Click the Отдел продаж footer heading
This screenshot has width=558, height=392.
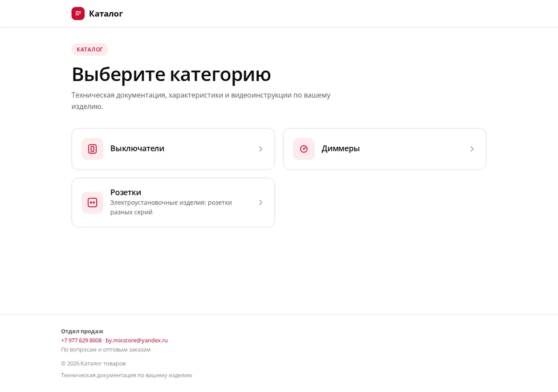(x=82, y=331)
